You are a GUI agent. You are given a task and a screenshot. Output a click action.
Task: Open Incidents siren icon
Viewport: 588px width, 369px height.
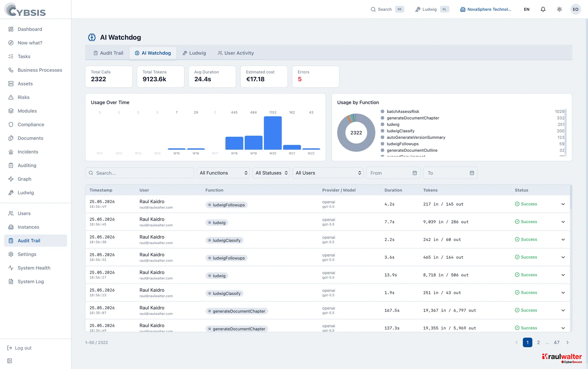click(11, 152)
